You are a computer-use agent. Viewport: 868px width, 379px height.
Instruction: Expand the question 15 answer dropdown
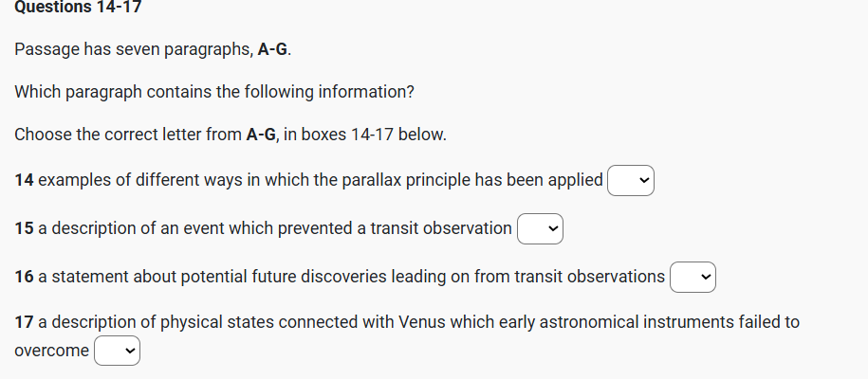point(541,228)
